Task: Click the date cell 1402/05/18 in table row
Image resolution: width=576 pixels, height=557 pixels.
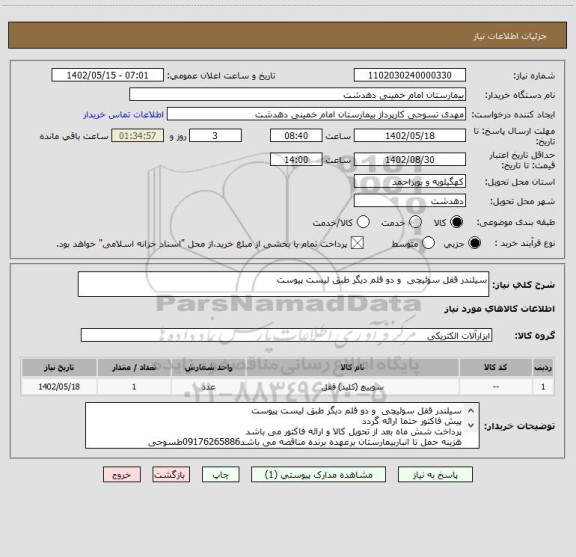Action: click(59, 387)
